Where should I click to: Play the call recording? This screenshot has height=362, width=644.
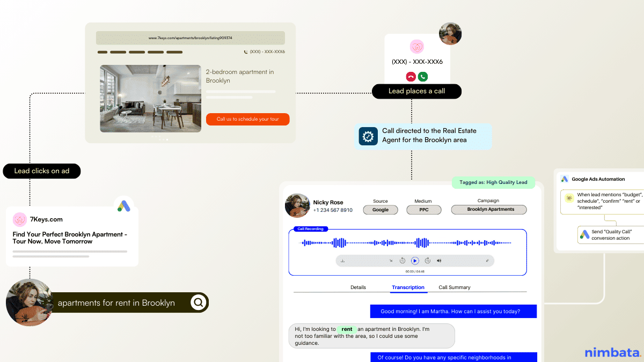415,260
